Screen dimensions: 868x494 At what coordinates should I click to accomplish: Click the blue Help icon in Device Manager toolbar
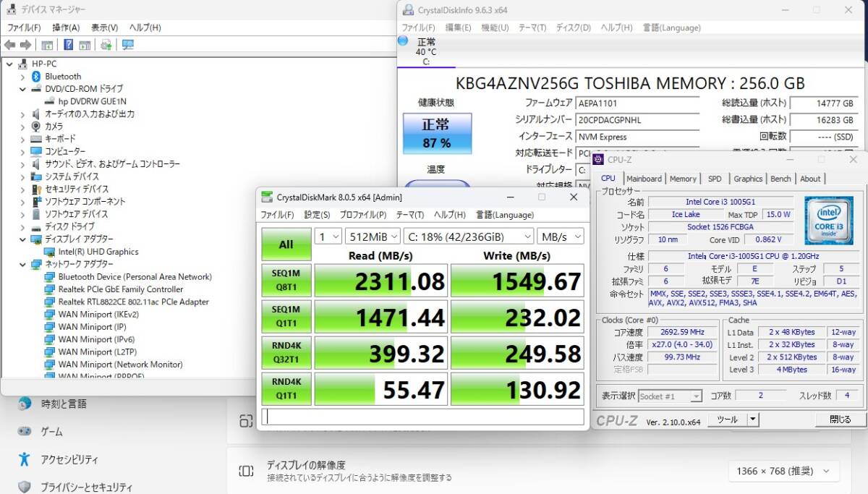click(68, 45)
